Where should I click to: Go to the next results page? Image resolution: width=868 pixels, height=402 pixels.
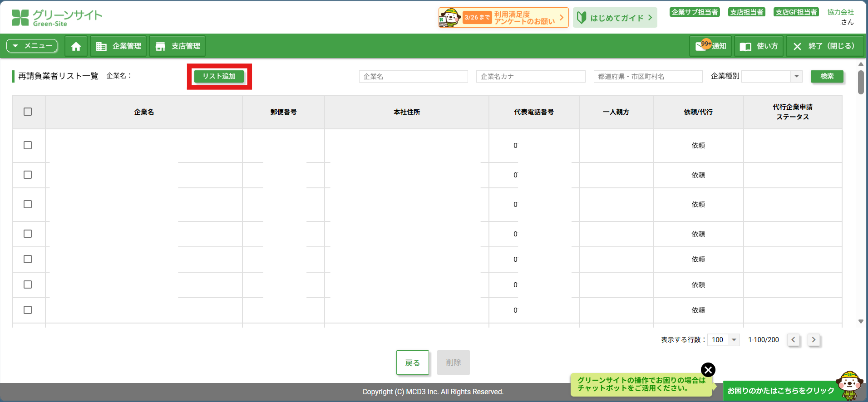[x=814, y=340]
